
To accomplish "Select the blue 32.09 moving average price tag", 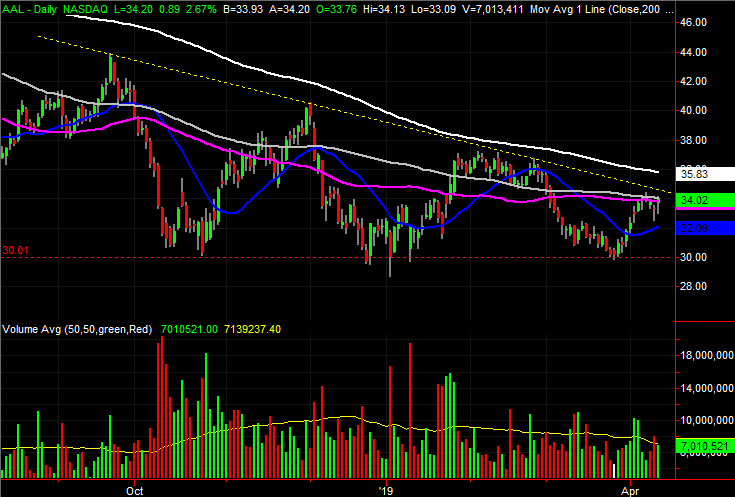I will (705, 228).
